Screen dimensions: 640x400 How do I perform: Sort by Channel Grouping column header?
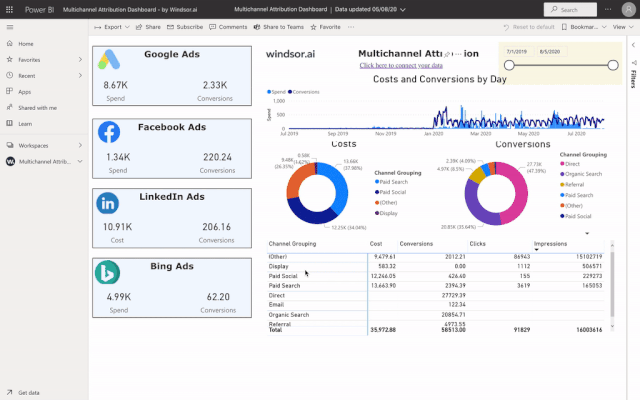[x=292, y=244]
